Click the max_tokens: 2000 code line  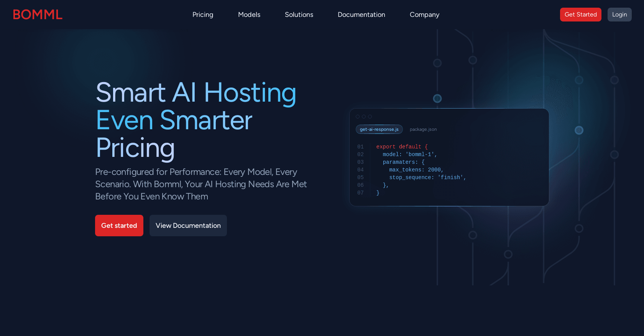click(x=416, y=170)
